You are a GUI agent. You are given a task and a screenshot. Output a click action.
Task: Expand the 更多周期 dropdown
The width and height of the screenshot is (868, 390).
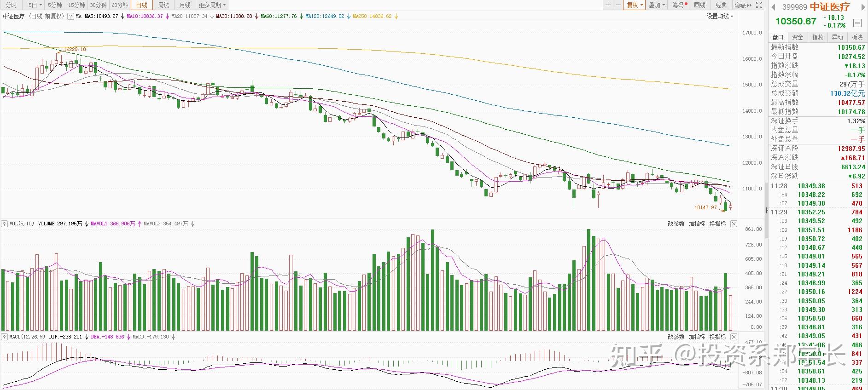pos(212,5)
